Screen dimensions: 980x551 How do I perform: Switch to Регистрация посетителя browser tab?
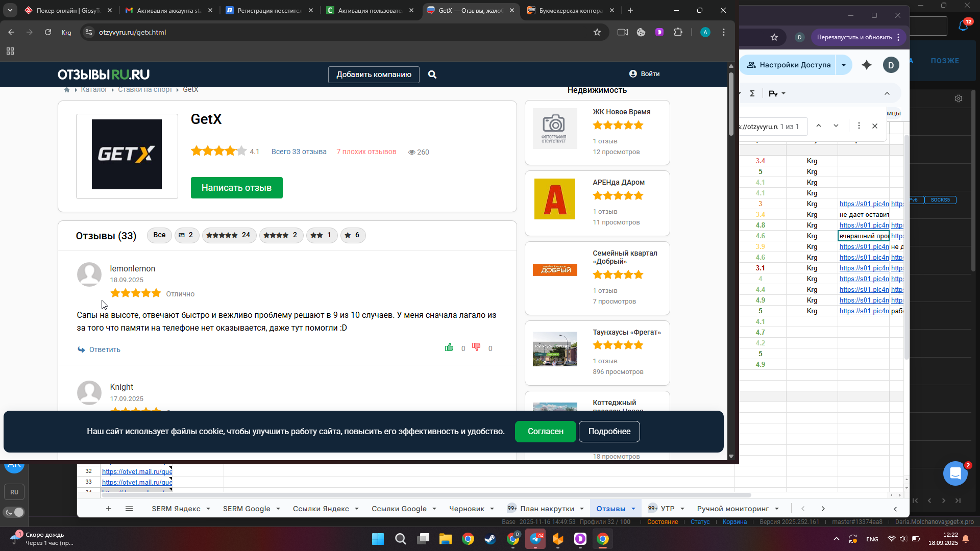pos(269,10)
